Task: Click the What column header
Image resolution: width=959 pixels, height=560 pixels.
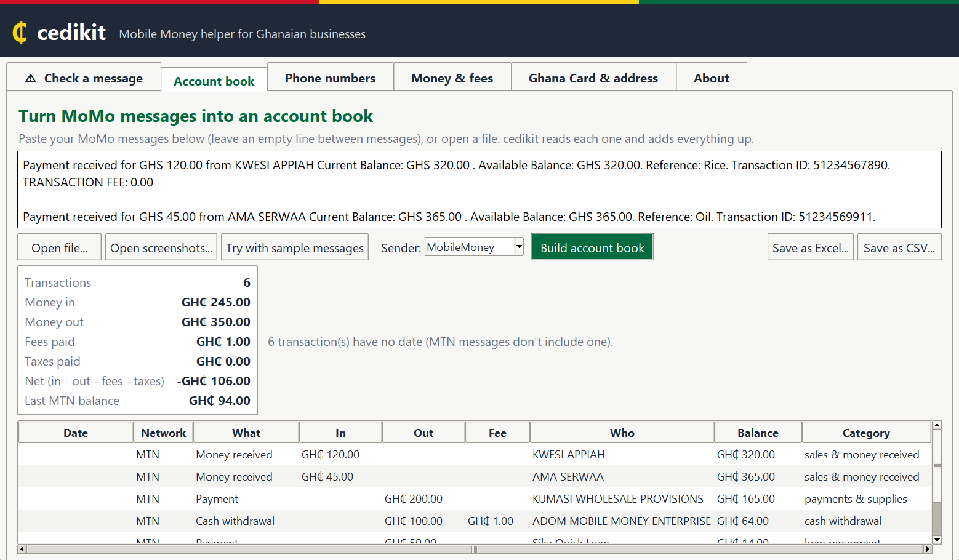Action: click(x=246, y=433)
